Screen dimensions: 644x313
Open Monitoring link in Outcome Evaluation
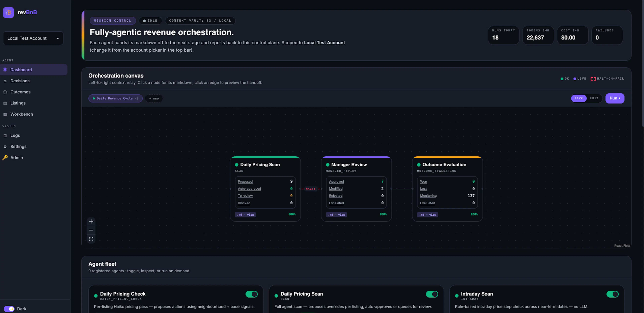pyautogui.click(x=428, y=196)
